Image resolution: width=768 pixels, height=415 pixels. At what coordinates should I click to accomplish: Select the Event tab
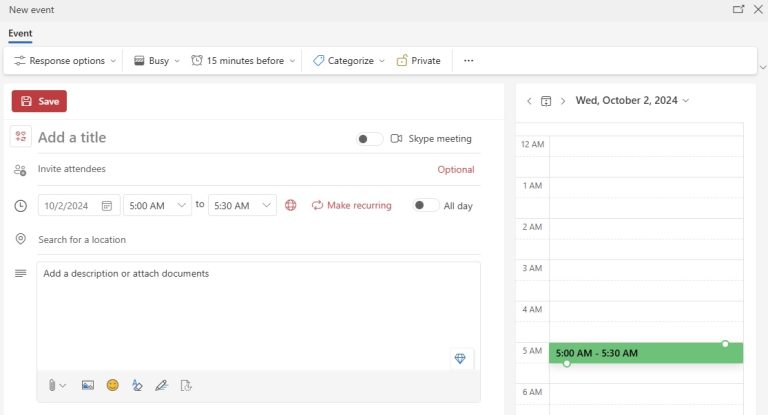click(x=20, y=33)
